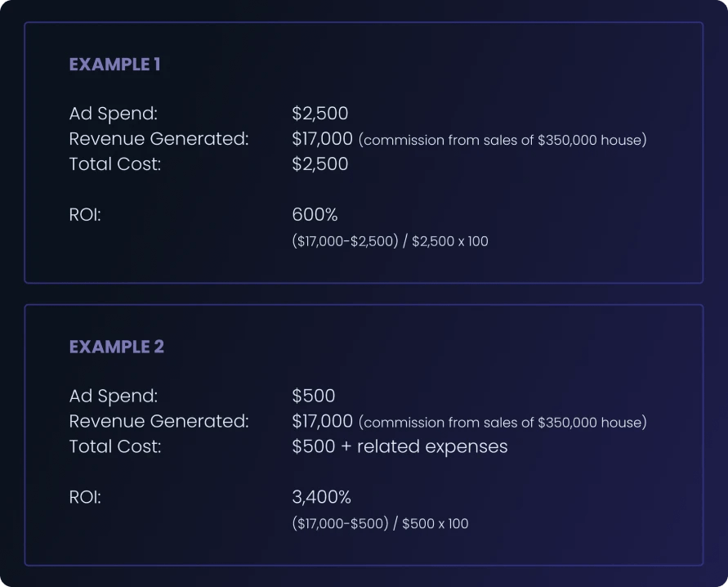Select the ROI label in Example 2
The image size is (728, 587).
coord(85,497)
